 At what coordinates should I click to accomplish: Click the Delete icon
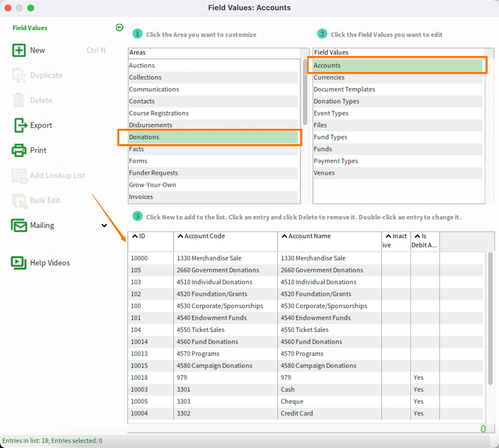point(19,100)
